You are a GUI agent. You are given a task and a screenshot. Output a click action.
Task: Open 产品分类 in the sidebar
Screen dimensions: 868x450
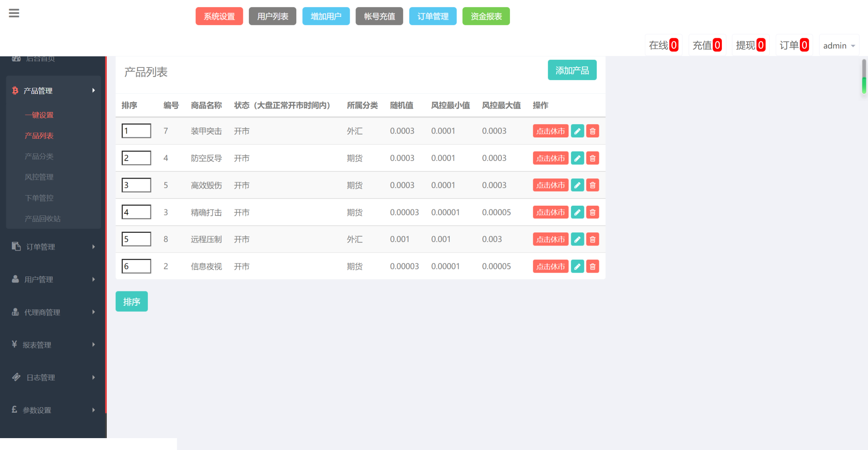(39, 157)
